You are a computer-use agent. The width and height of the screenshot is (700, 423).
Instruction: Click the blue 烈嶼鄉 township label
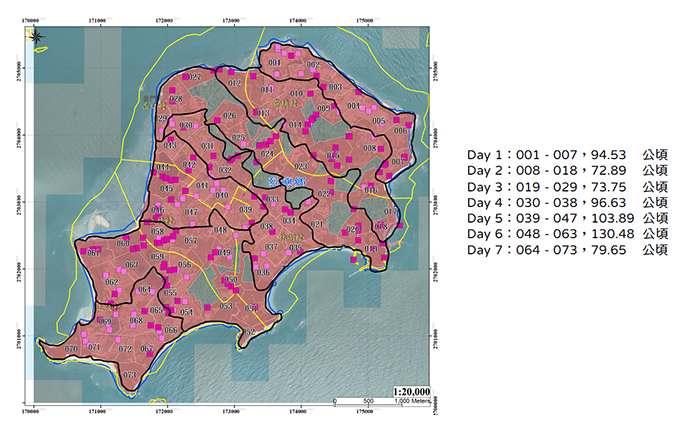(286, 182)
